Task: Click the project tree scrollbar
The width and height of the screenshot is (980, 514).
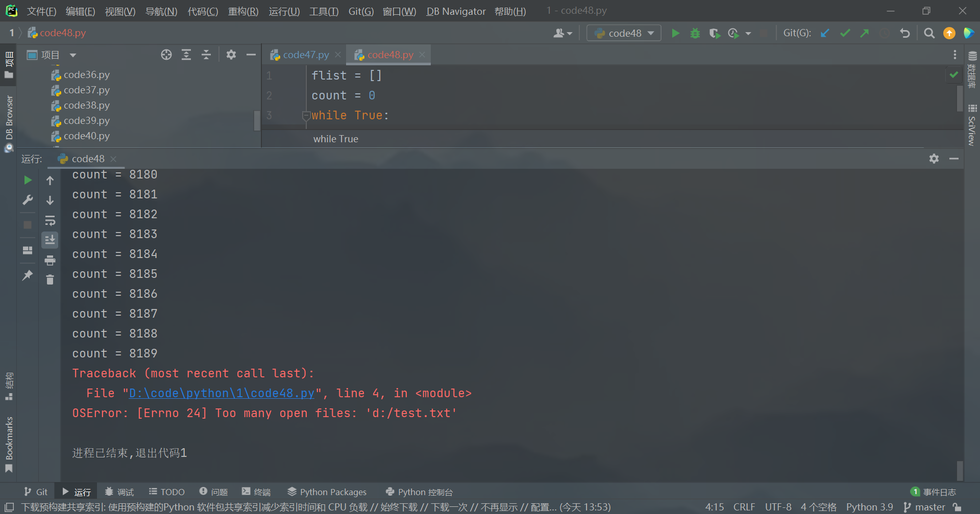Action: pos(257,121)
